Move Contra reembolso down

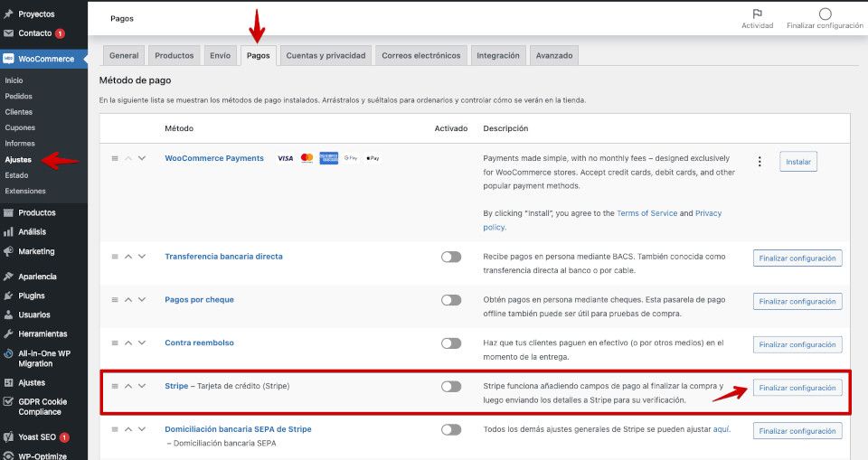point(142,343)
